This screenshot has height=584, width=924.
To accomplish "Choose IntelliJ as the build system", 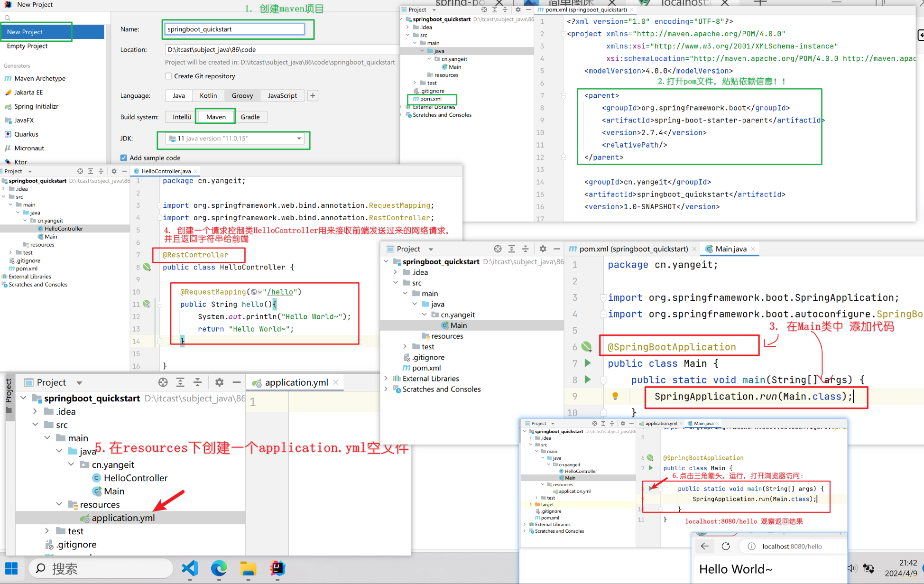I will point(182,117).
